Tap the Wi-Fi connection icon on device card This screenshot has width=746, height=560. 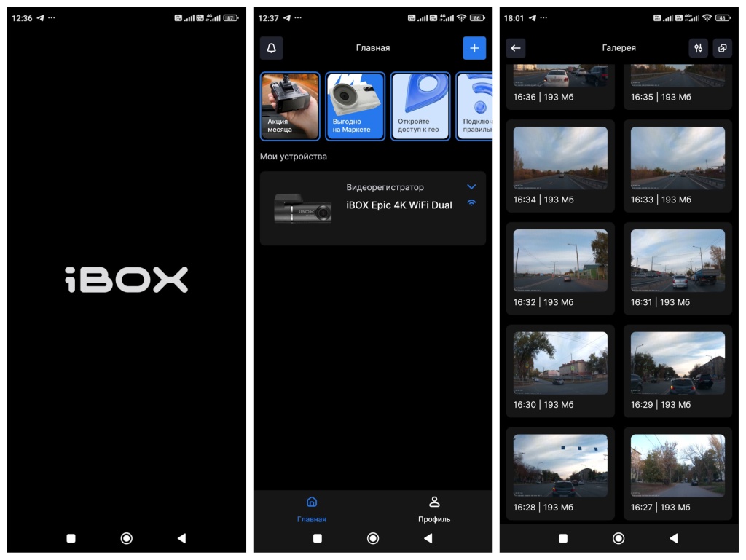(471, 203)
